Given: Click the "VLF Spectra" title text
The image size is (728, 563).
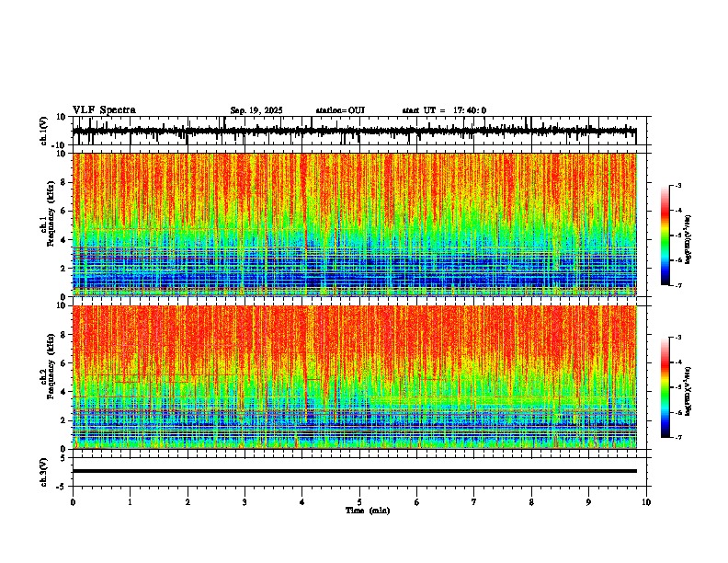Looking at the screenshot, I should click(104, 110).
